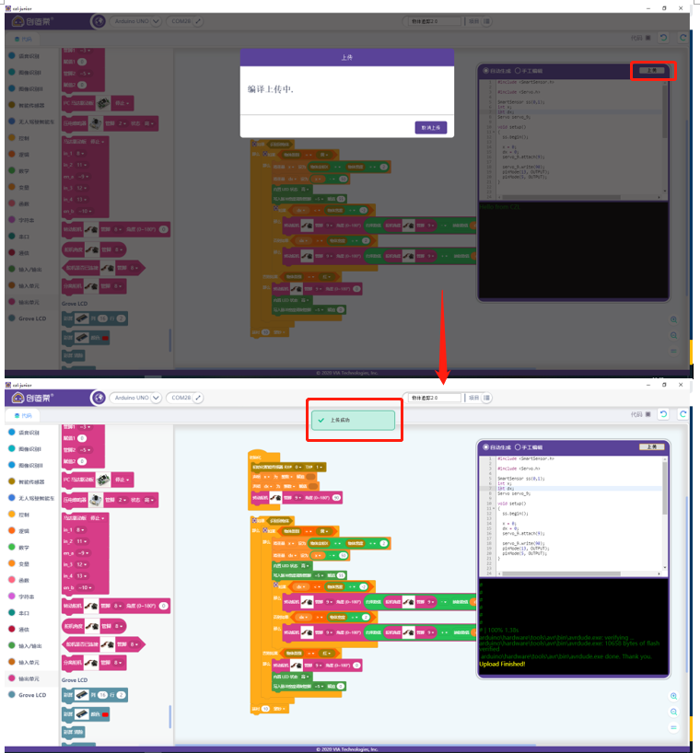Click the COM28 port connect icon in lower window
The height and width of the screenshot is (753, 700).
[x=198, y=398]
